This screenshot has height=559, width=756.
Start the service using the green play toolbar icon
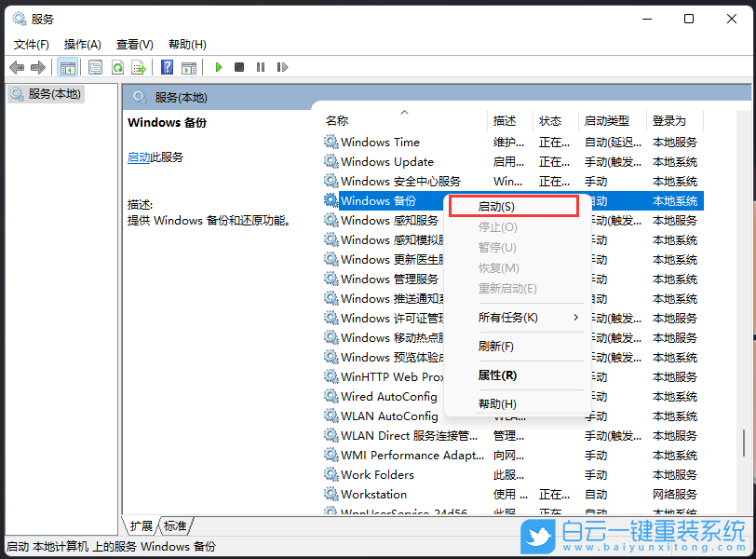[x=218, y=67]
